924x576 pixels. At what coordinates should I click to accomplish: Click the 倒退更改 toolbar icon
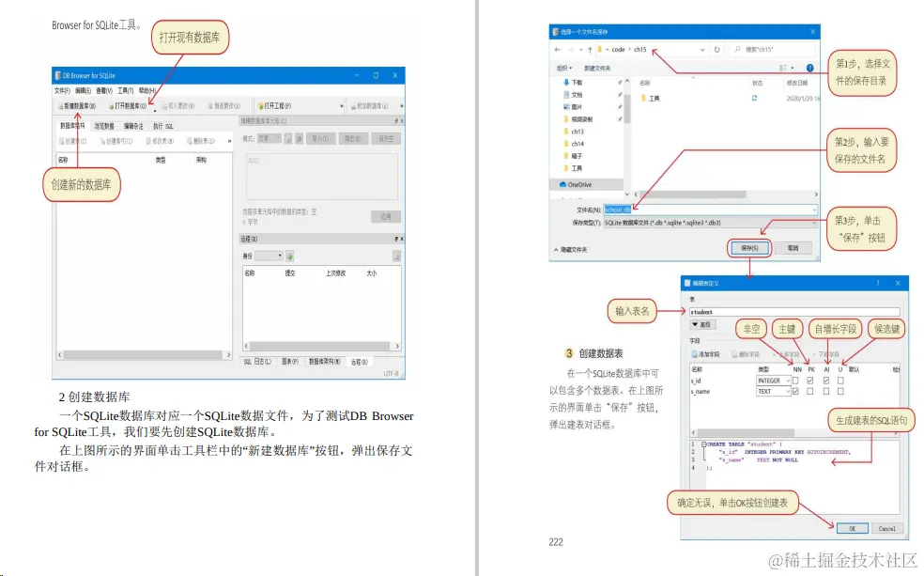[x=210, y=106]
